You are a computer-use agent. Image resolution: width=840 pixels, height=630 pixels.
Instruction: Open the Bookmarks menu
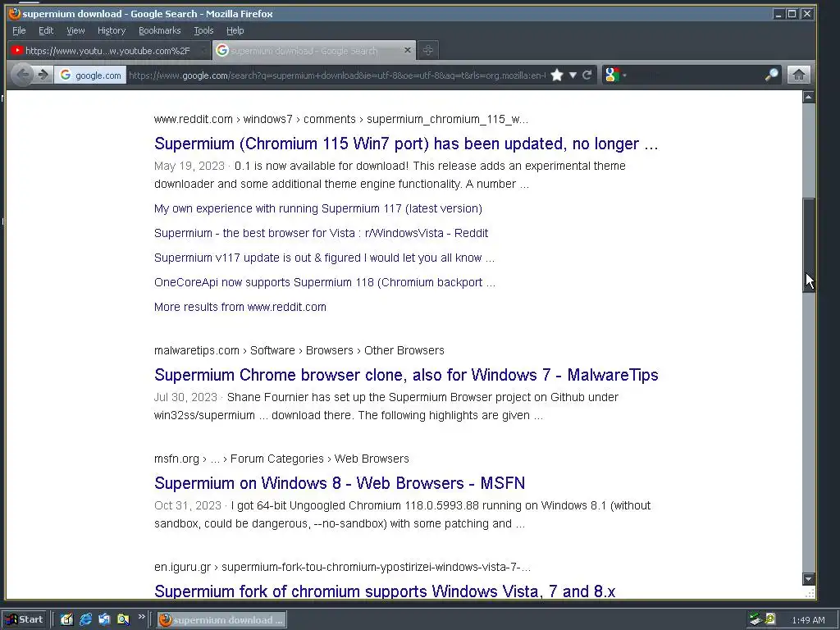[x=160, y=30]
